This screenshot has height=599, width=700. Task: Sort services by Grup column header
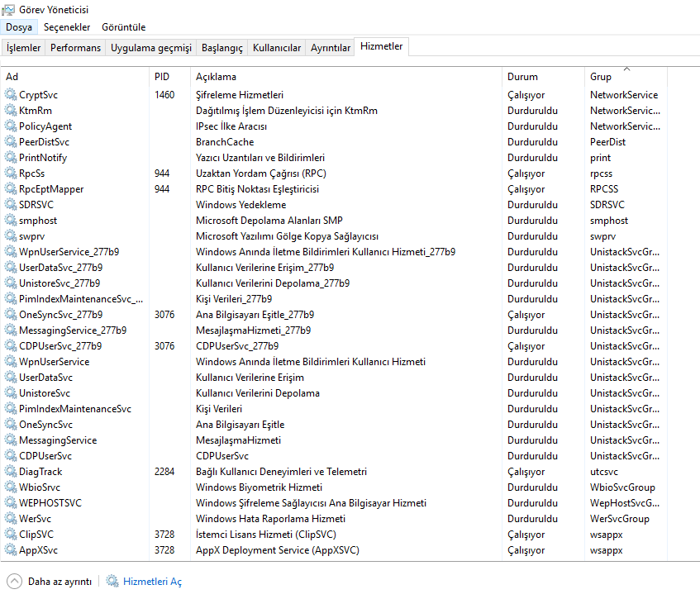point(601,77)
